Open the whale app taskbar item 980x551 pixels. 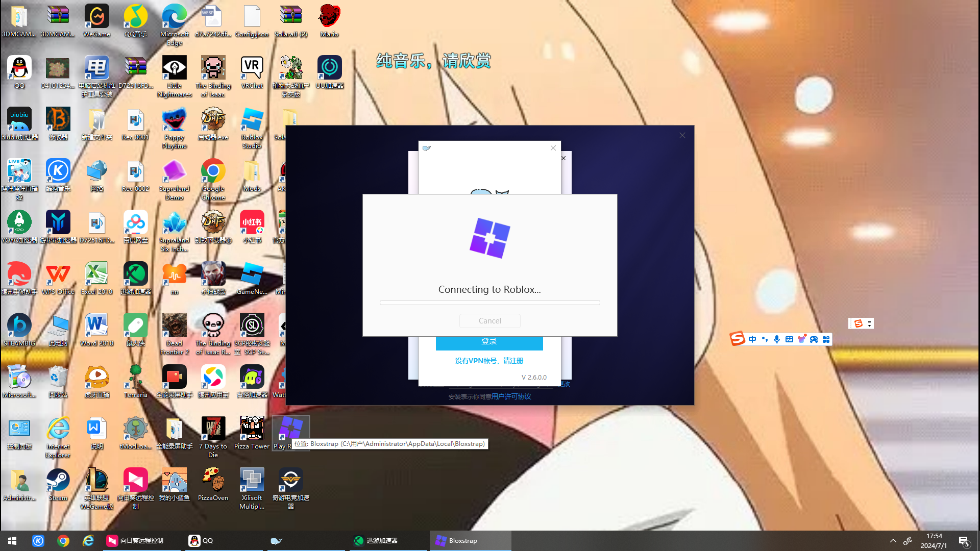click(x=305, y=541)
